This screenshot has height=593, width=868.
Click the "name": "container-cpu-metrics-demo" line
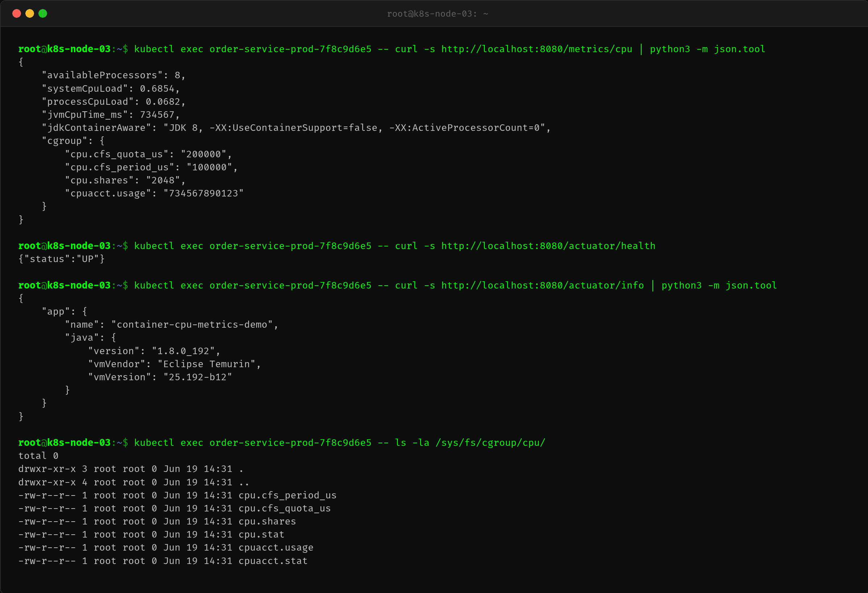[171, 325]
